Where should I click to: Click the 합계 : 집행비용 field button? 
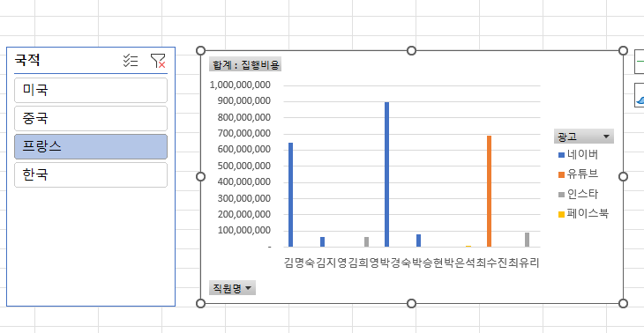pos(245,64)
